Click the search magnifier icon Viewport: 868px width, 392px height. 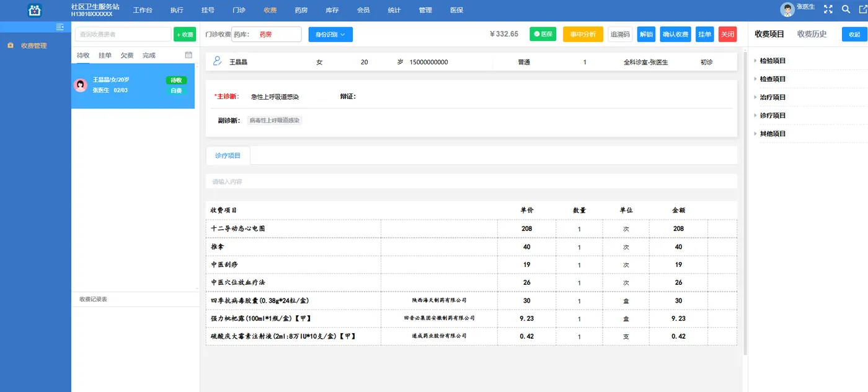click(x=846, y=9)
